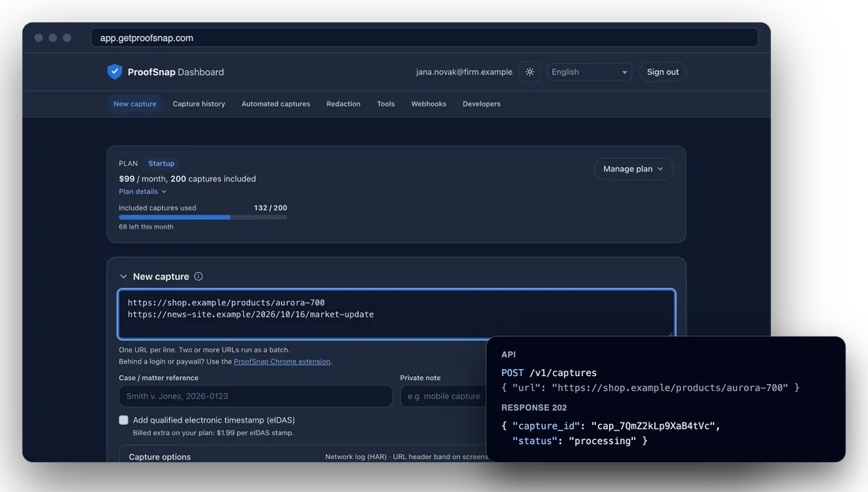Click the 132 / 200 usage count
868x492 pixels.
[x=271, y=207]
